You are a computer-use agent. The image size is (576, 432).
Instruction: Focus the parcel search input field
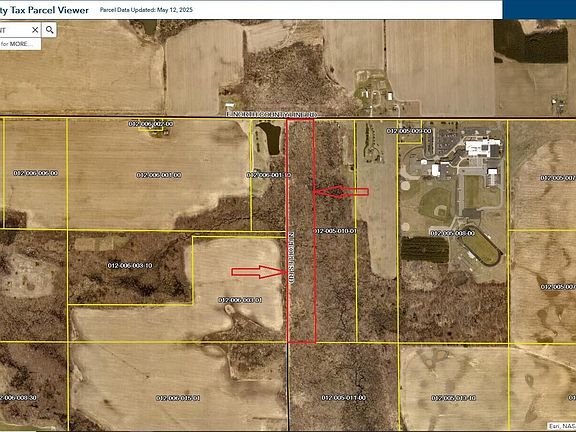15,30
